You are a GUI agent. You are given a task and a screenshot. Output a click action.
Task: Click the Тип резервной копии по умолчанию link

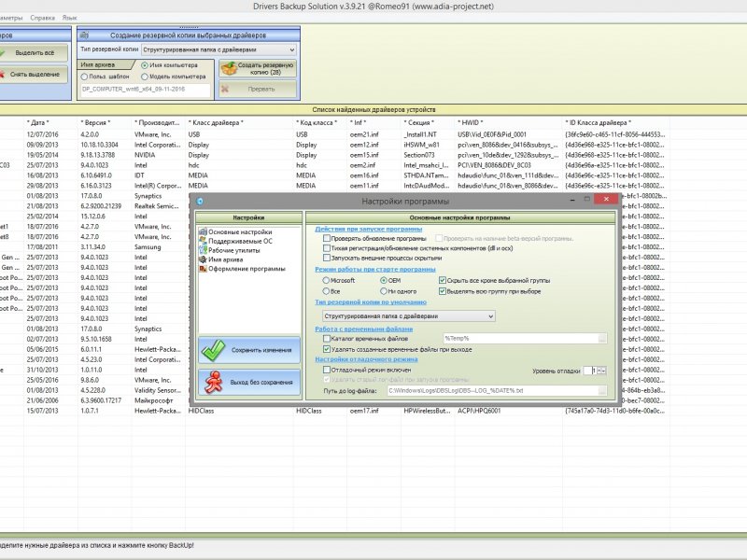pos(371,302)
